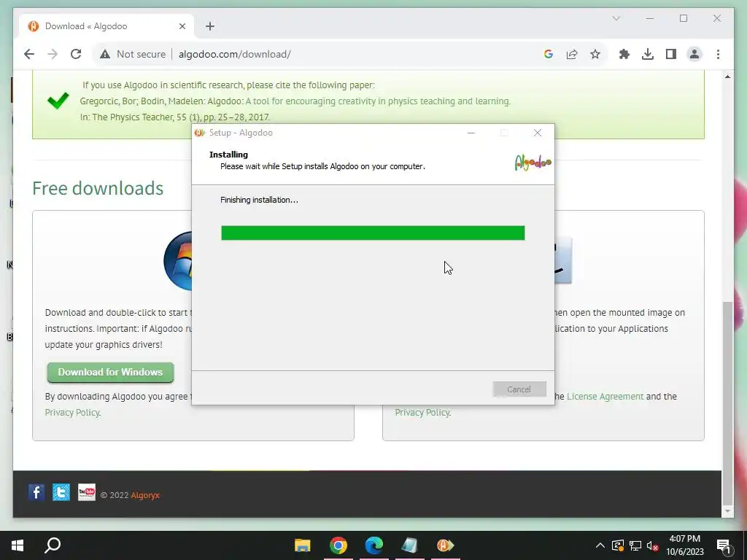Click the muted volume tray icon
The height and width of the screenshot is (560, 747).
653,545
